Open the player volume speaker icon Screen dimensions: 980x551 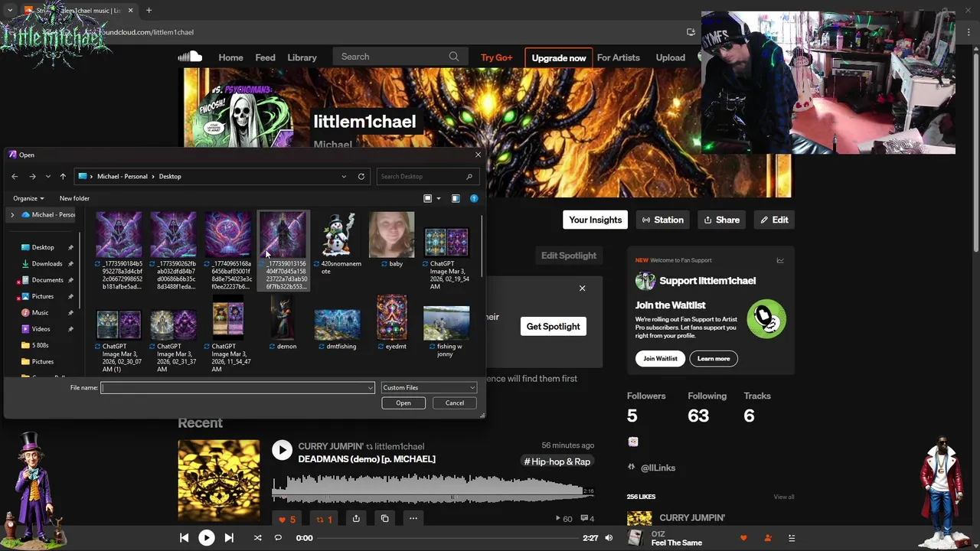pyautogui.click(x=609, y=538)
